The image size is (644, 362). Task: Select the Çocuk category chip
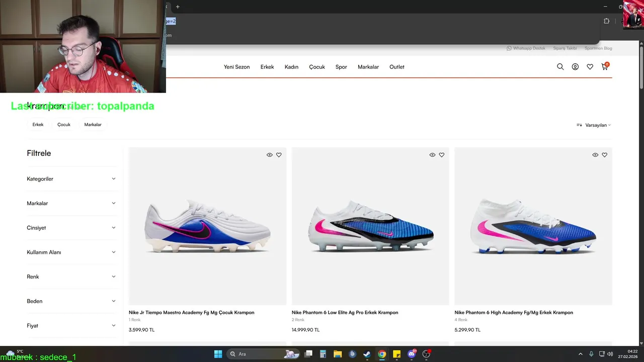[x=64, y=125]
